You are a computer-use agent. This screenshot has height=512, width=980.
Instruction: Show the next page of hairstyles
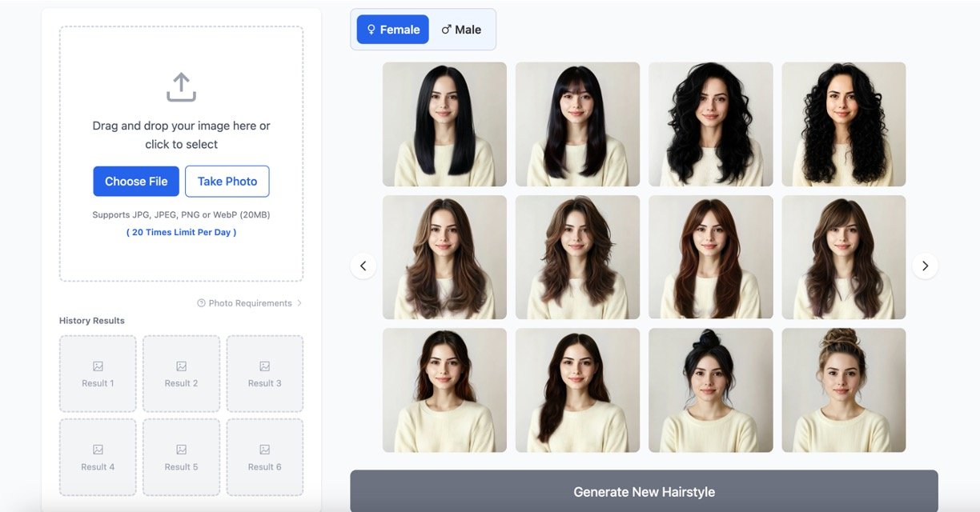click(x=925, y=266)
